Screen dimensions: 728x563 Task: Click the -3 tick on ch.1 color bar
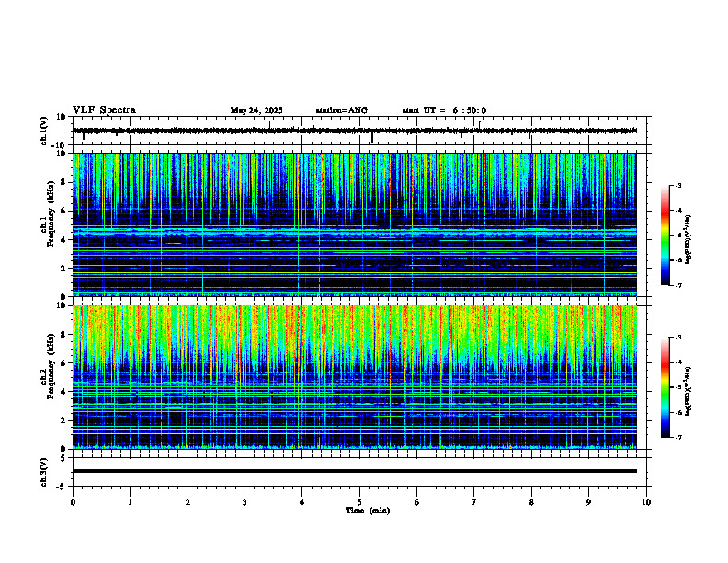click(678, 185)
